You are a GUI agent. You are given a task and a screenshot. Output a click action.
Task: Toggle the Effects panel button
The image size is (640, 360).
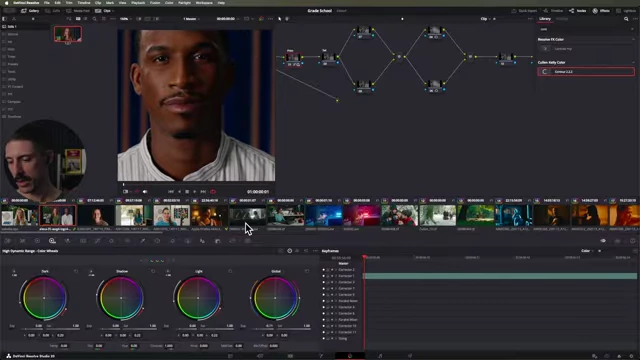(601, 11)
